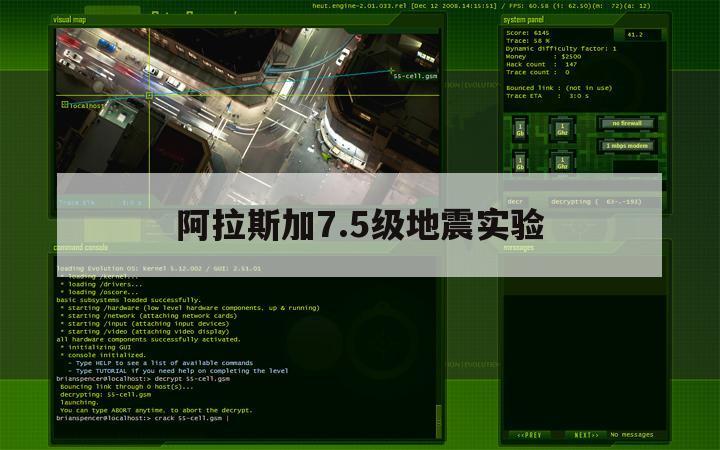Select the upper 1 Gb memory chip
The image size is (720, 450).
(520, 130)
